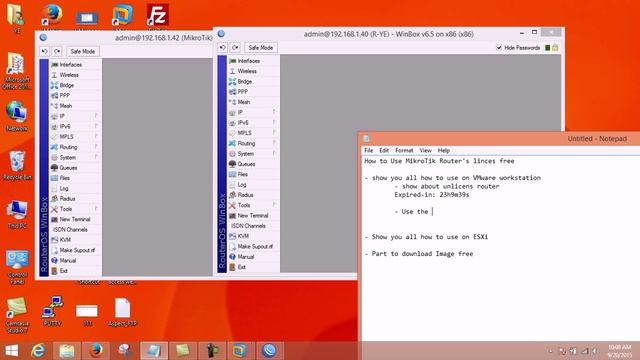The image size is (640, 360).
Task: Expand MPLS submenu in the R-YE WinBox window
Action: point(253,133)
